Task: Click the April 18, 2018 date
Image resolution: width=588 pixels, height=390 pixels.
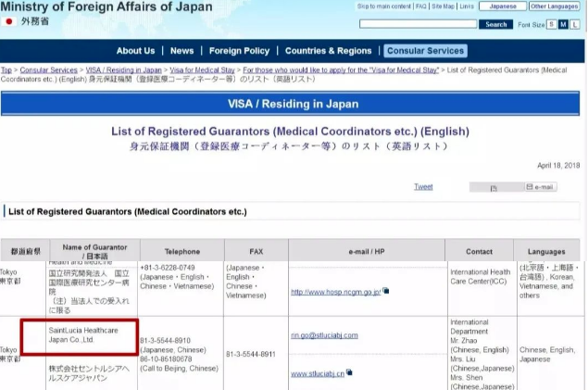Action: 558,166
